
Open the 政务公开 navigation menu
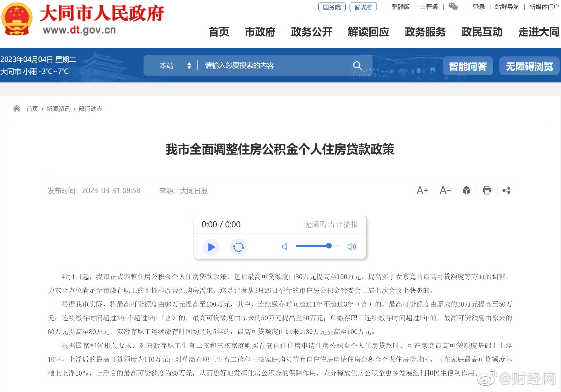[311, 32]
